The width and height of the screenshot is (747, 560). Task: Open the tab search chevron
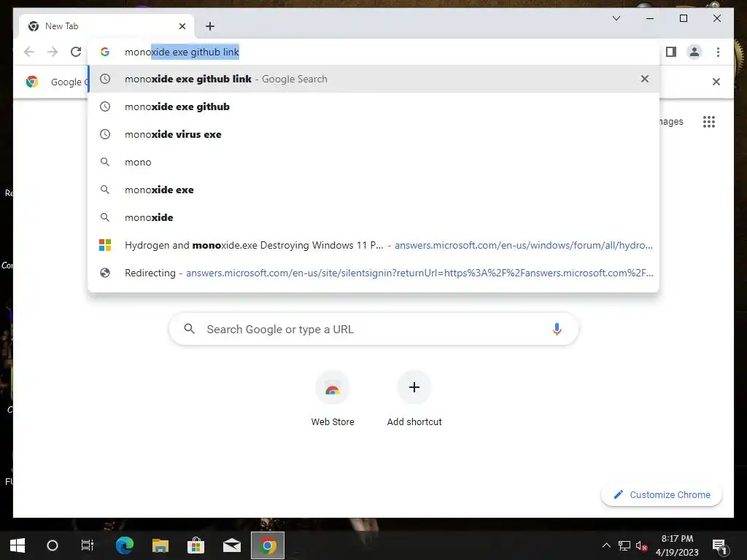(x=616, y=18)
